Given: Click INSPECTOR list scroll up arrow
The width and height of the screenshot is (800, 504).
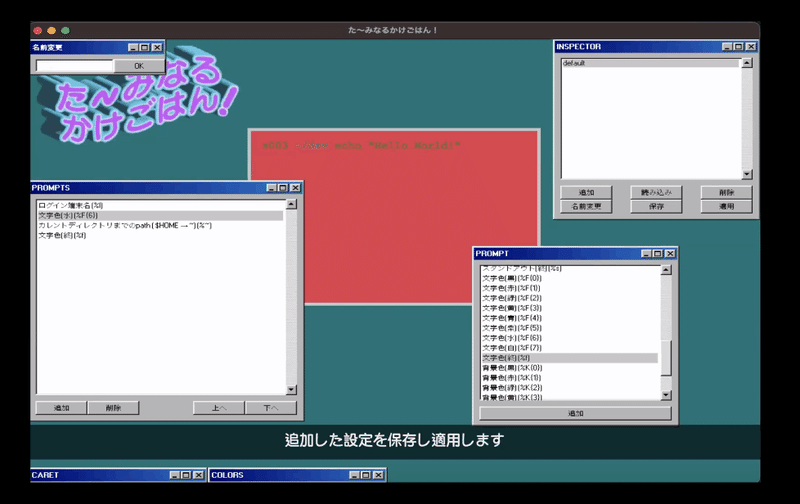Looking at the screenshot, I should click(747, 63).
